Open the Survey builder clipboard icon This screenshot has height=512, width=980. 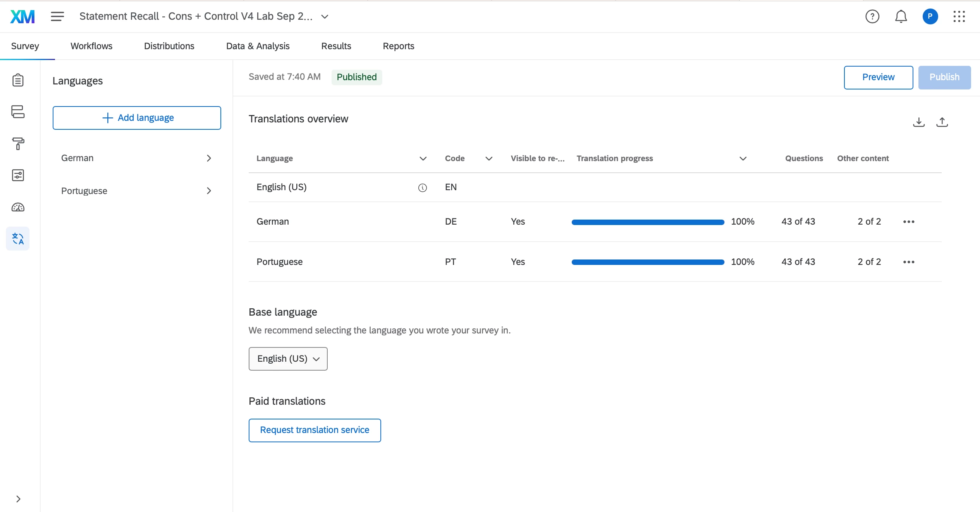click(18, 80)
